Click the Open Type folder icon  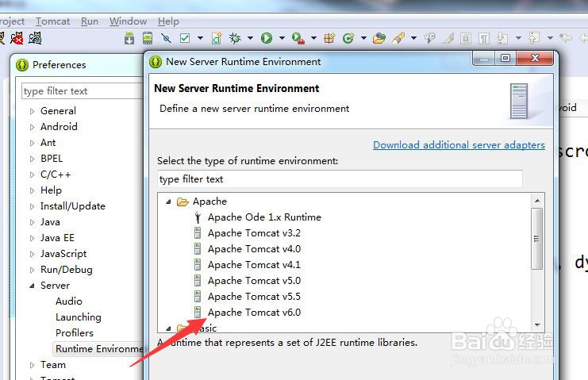point(379,38)
